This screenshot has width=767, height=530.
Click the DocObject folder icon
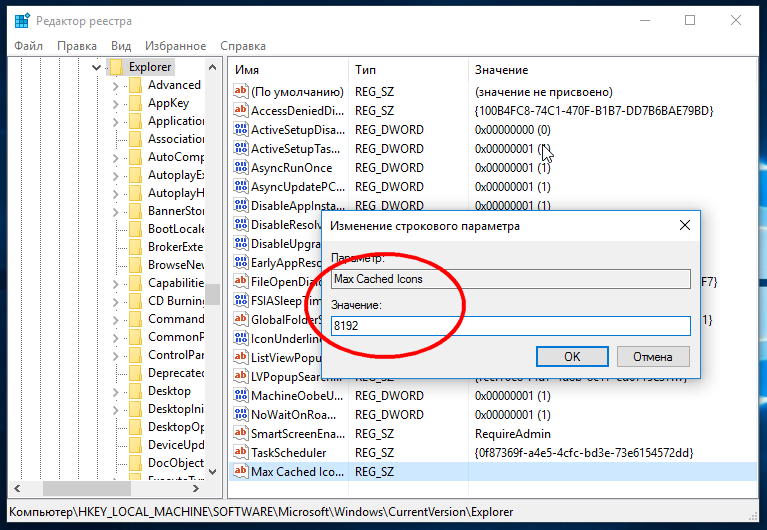coord(135,463)
